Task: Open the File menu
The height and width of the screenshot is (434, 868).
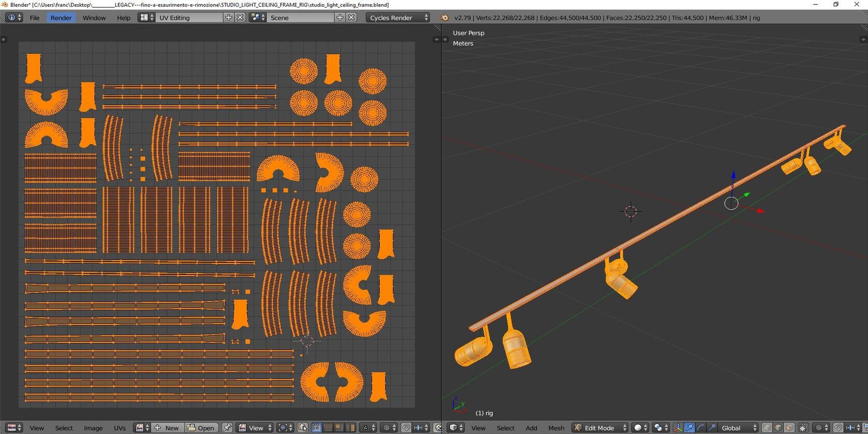Action: (34, 18)
